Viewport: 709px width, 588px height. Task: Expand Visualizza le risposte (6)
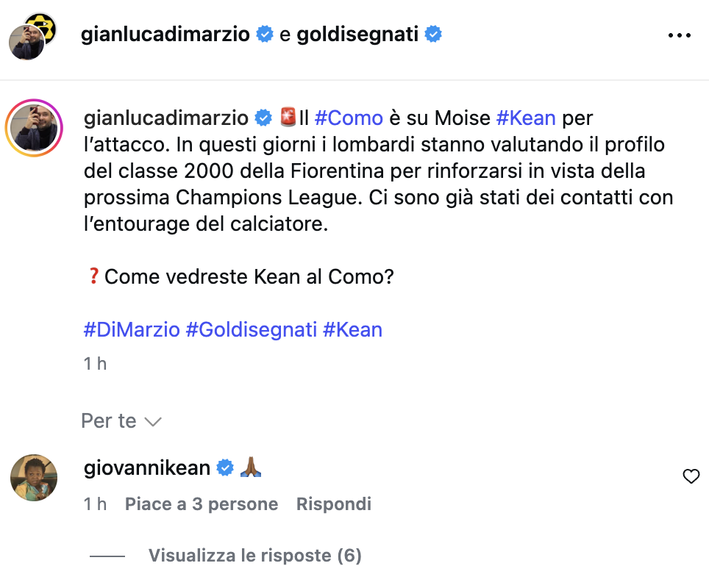pyautogui.click(x=254, y=555)
